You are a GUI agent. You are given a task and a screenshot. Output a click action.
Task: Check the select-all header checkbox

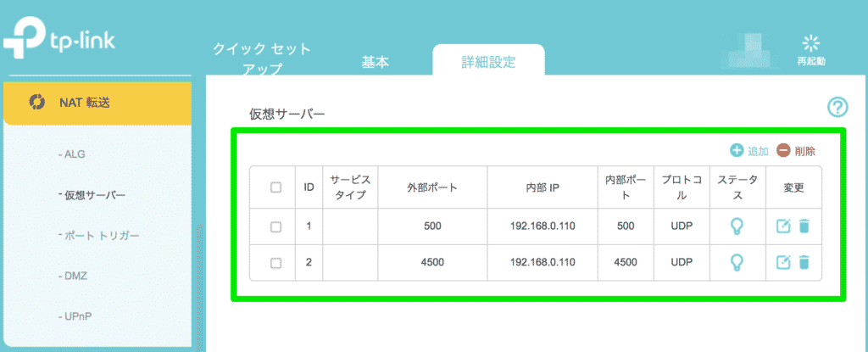275,187
